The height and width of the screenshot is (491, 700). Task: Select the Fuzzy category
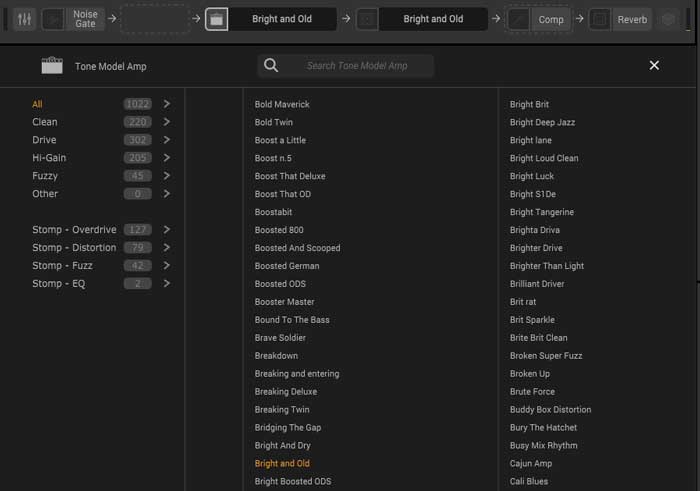click(x=45, y=176)
